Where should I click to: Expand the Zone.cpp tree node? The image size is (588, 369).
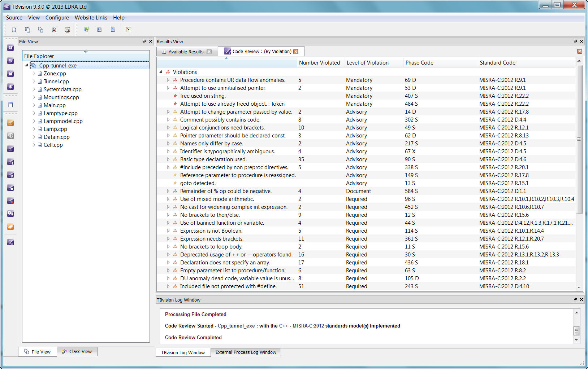(34, 74)
